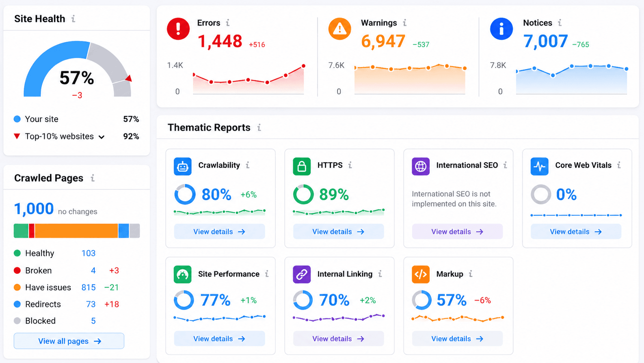Viewport: 644px width, 363px height.
Task: Click the International SEO globe icon
Action: pyautogui.click(x=421, y=166)
